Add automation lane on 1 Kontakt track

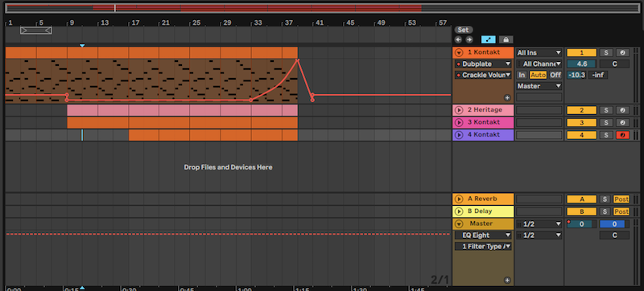tap(507, 97)
